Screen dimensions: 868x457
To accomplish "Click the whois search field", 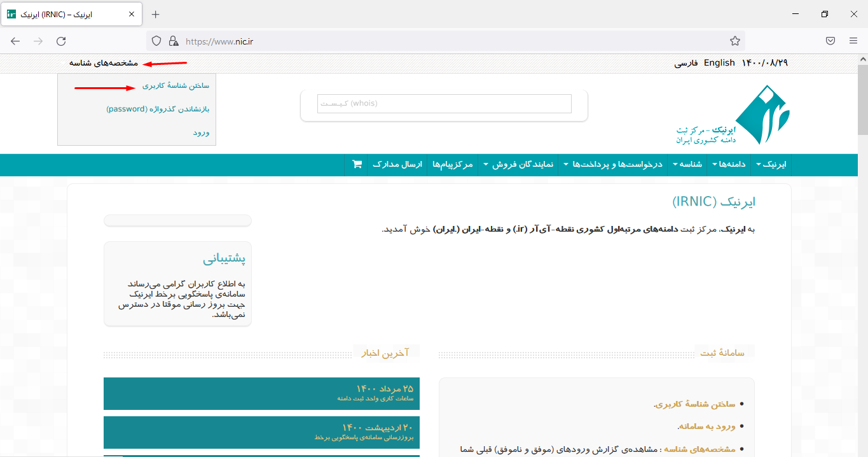I will pyautogui.click(x=444, y=103).
